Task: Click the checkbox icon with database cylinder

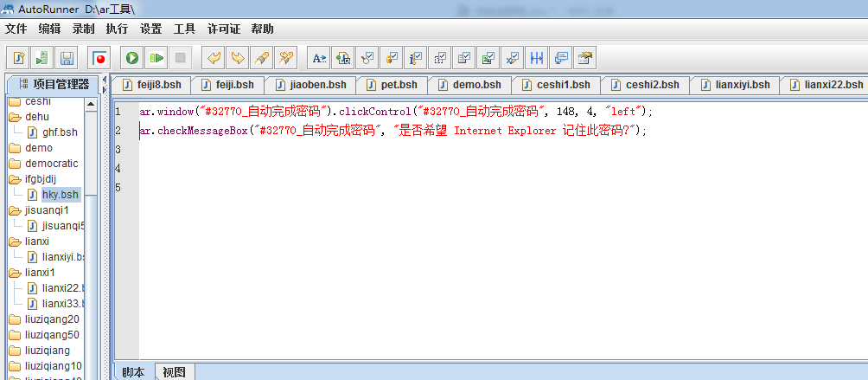Action: (392, 57)
